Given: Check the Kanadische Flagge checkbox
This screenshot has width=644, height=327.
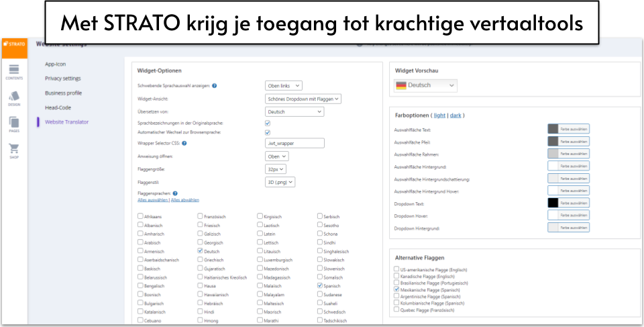Looking at the screenshot, I should pos(396,275).
